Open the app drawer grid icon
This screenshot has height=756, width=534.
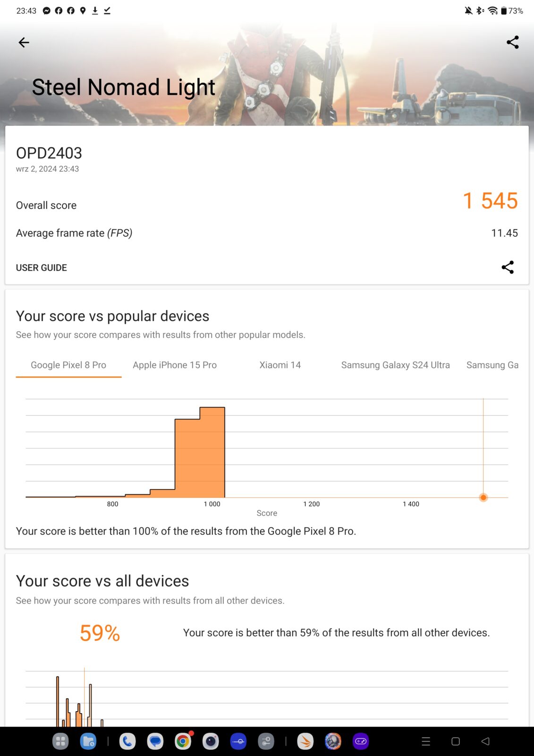[60, 741]
